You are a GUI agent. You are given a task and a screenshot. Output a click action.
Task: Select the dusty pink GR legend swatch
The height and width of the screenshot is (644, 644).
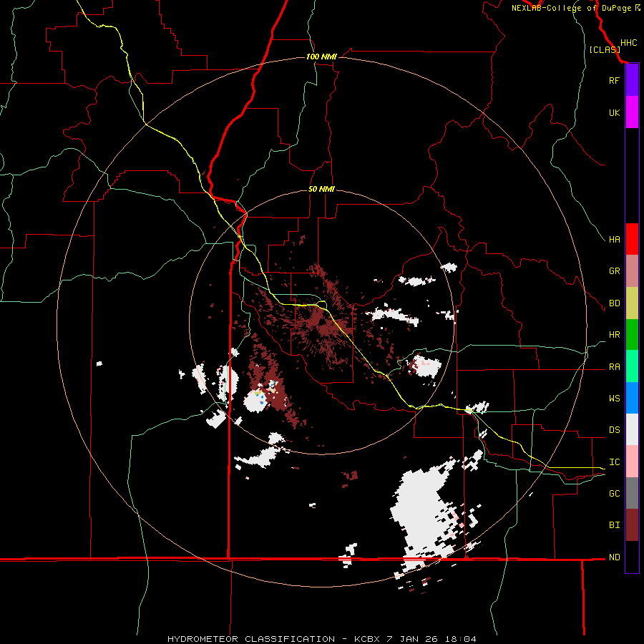point(632,271)
